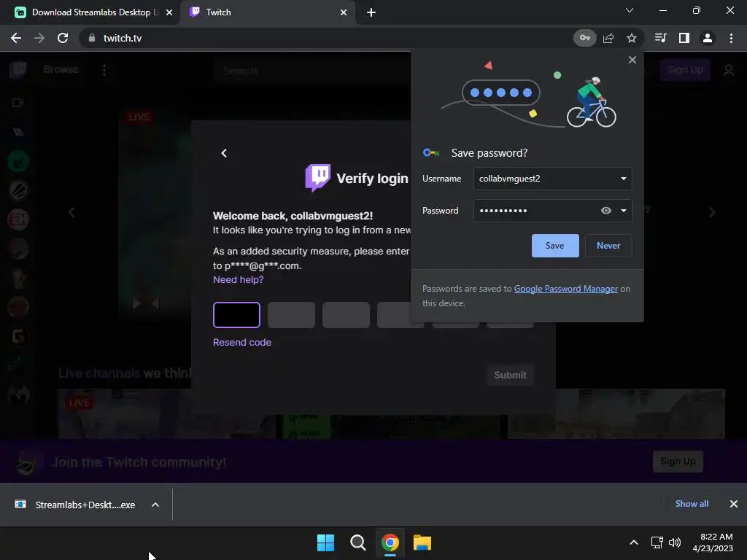Expand the Username dropdown arrow
This screenshot has height=560, width=747.
pos(623,179)
